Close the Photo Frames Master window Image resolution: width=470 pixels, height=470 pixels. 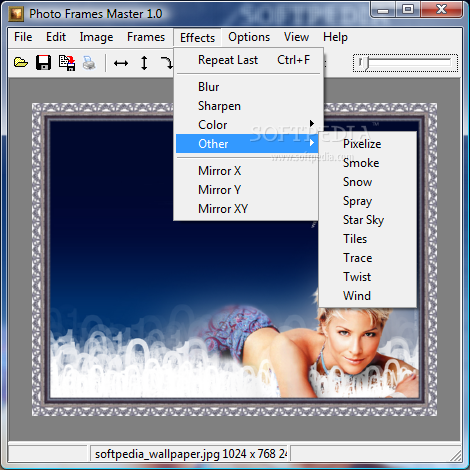[442, 10]
